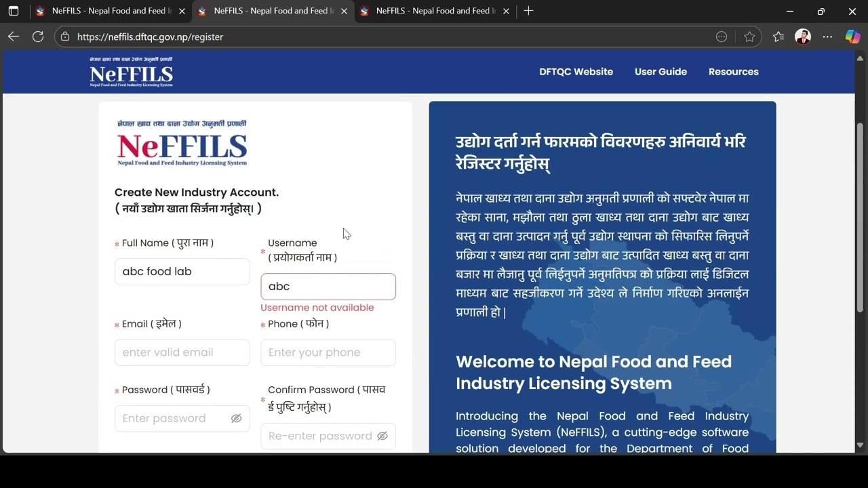Viewport: 868px width, 488px height.
Task: Open browser settings and more menu
Action: (827, 37)
